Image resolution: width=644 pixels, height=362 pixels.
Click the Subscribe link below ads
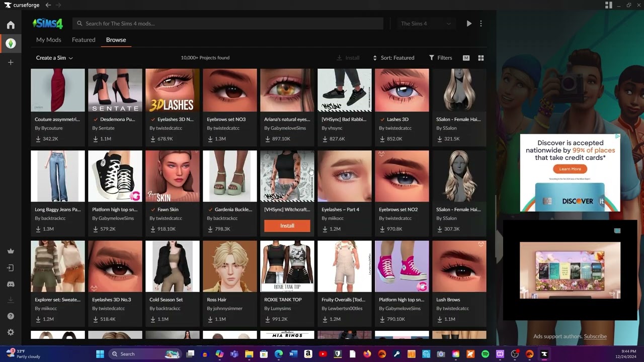click(x=595, y=336)
